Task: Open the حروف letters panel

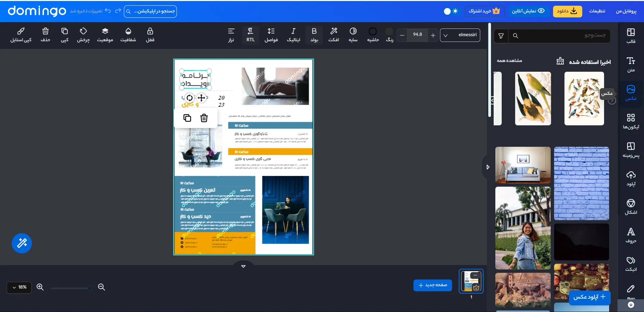Action: tap(631, 236)
